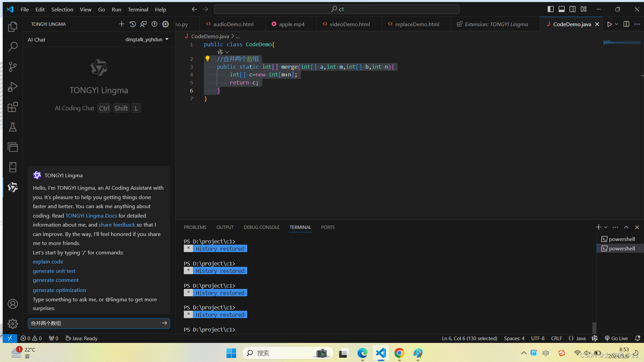
Task: Run the Java file with play button
Action: click(x=609, y=24)
